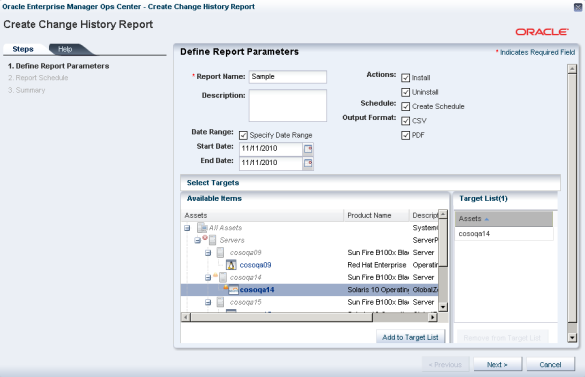Screen dimensions: 585x377
Task: Click the Report Name input field
Action: tap(288, 77)
